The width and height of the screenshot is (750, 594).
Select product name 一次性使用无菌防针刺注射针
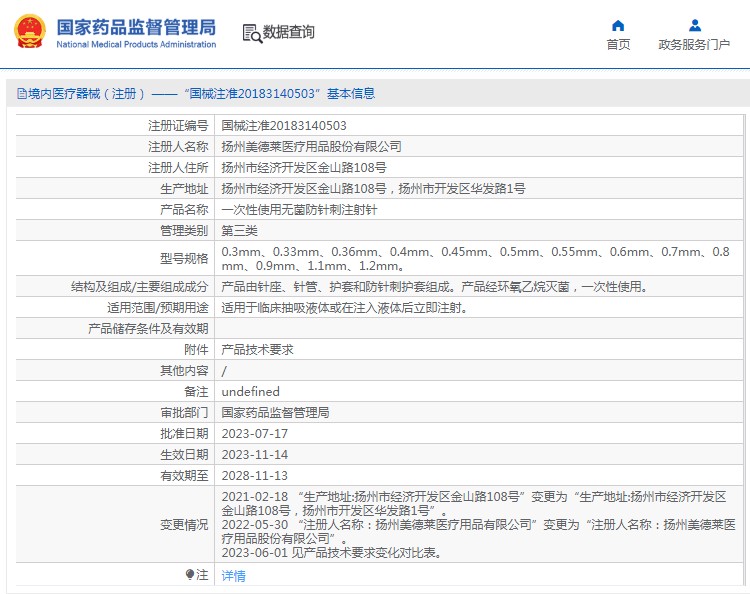pos(299,210)
